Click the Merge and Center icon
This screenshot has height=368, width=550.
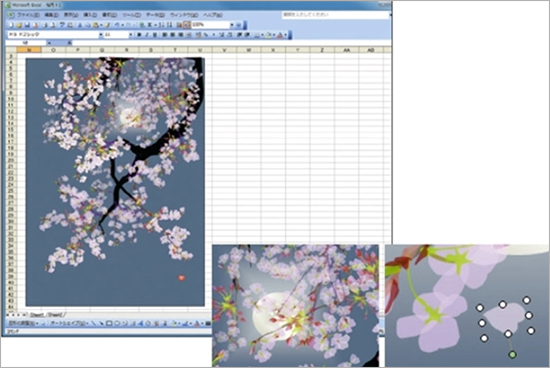tap(188, 35)
